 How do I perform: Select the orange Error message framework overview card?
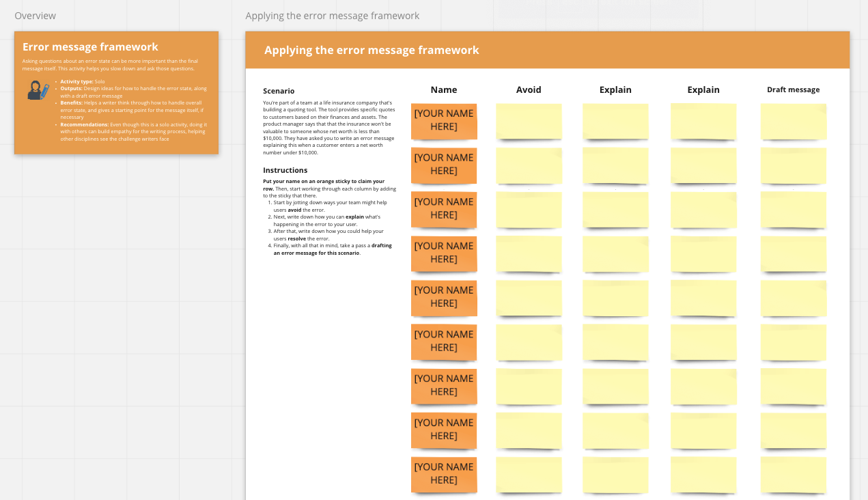coord(116,92)
